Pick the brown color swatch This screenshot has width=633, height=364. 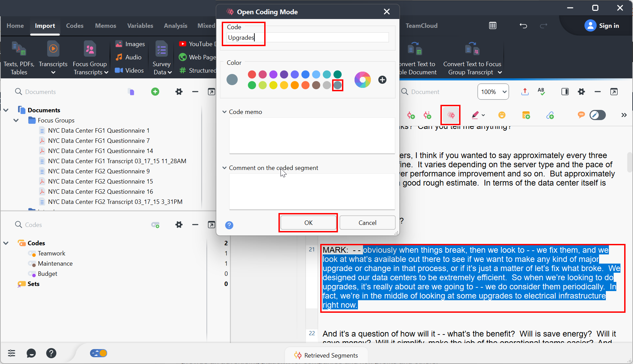pyautogui.click(x=316, y=85)
